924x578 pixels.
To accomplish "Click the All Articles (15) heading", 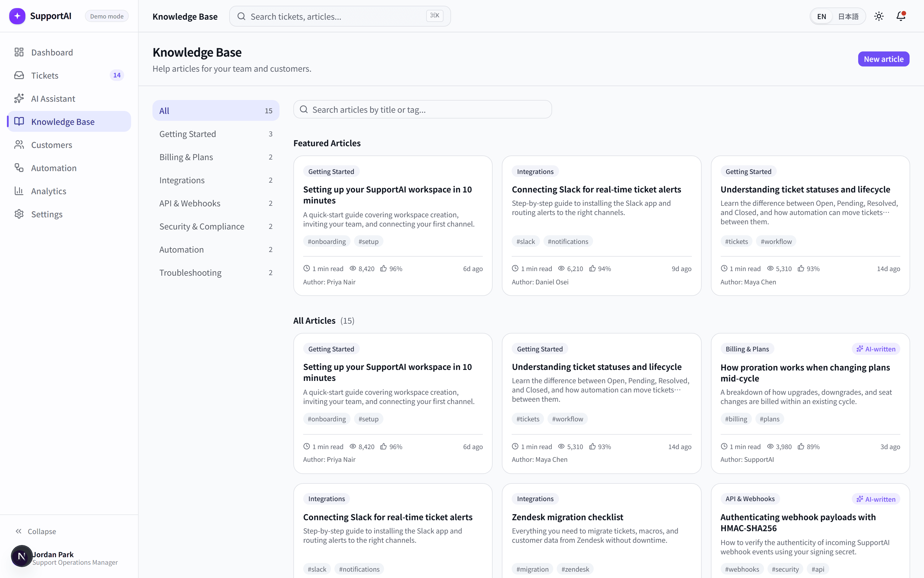I will coord(324,320).
